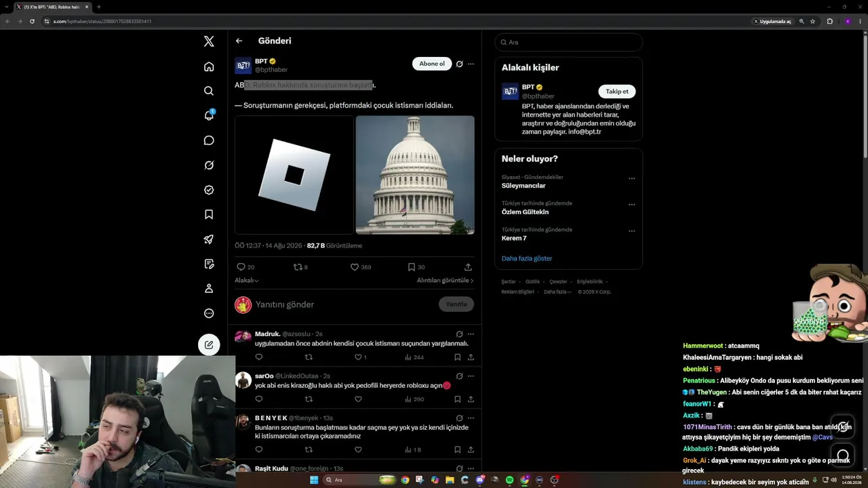Open the profile icon in sidebar

[209, 289]
